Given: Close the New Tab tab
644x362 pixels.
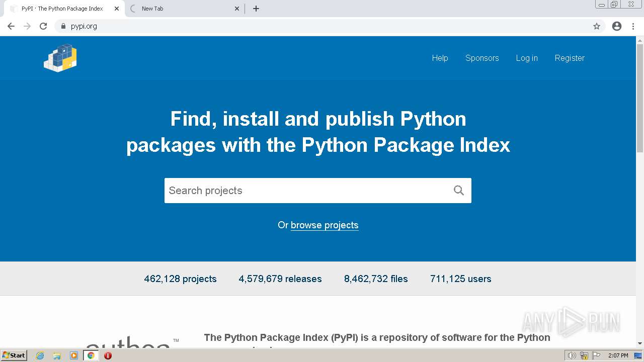Looking at the screenshot, I should pyautogui.click(x=237, y=9).
